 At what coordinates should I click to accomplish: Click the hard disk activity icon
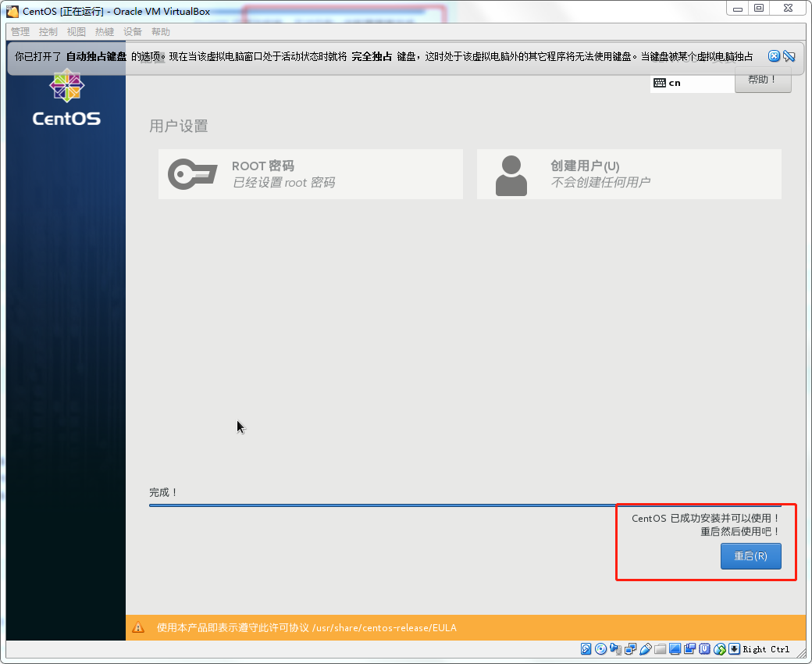(x=586, y=649)
